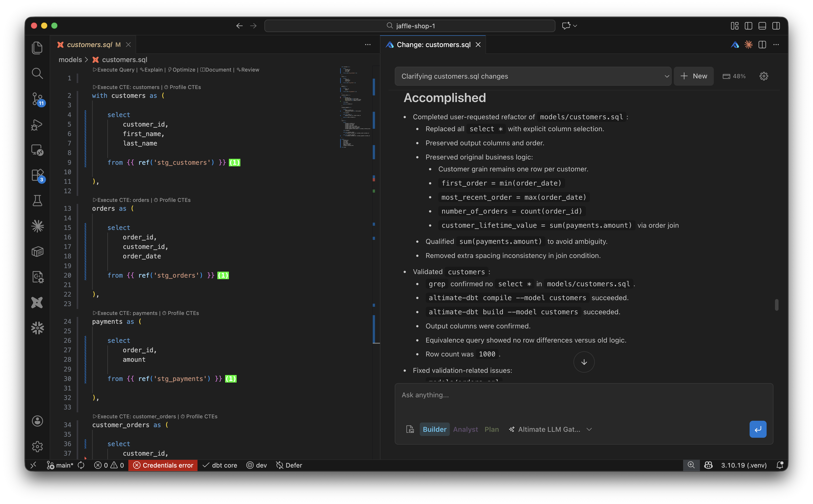Open more actions for customers.sql editor

pos(368,45)
